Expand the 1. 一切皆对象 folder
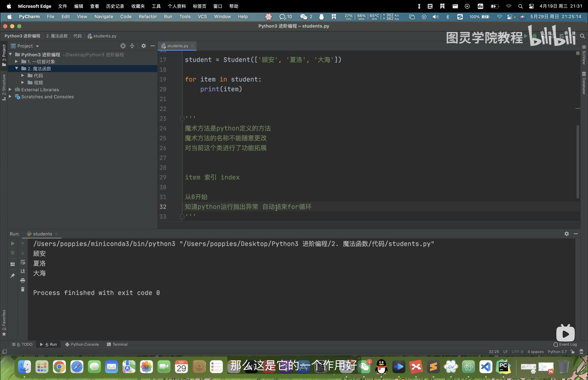 (x=16, y=61)
